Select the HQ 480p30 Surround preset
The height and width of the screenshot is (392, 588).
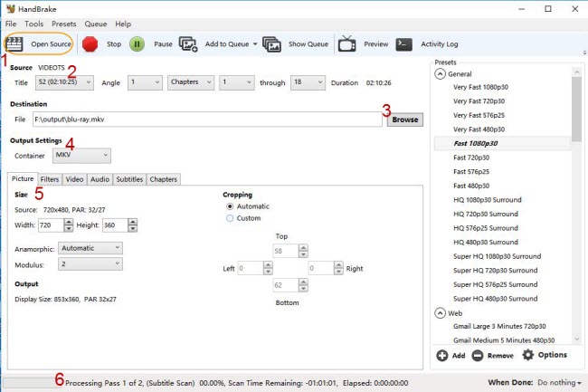point(486,243)
